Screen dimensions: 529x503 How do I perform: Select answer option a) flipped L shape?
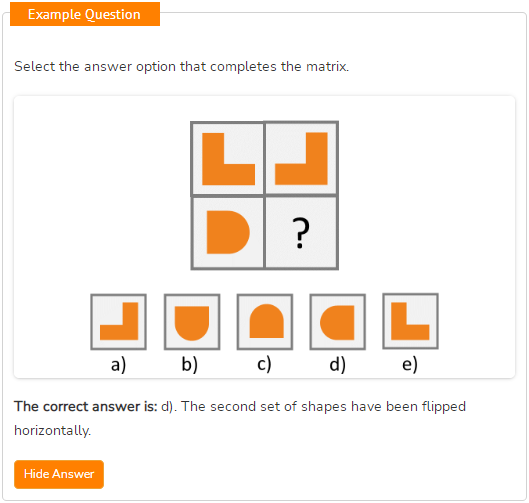118,322
